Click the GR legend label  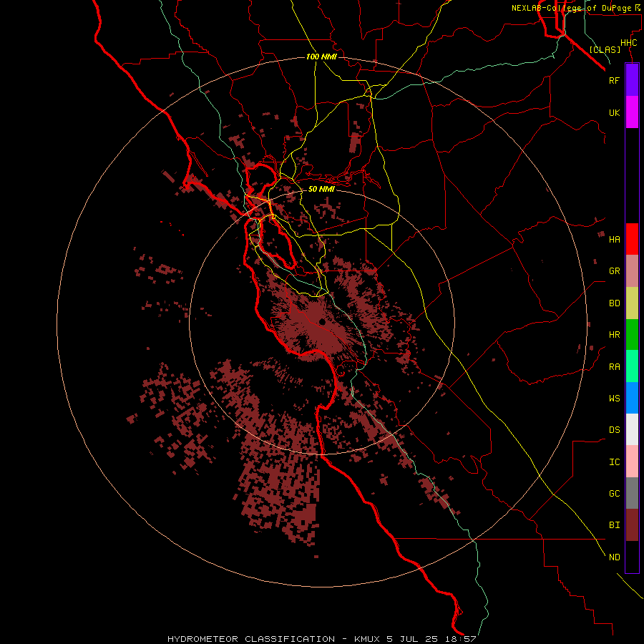[x=614, y=271]
